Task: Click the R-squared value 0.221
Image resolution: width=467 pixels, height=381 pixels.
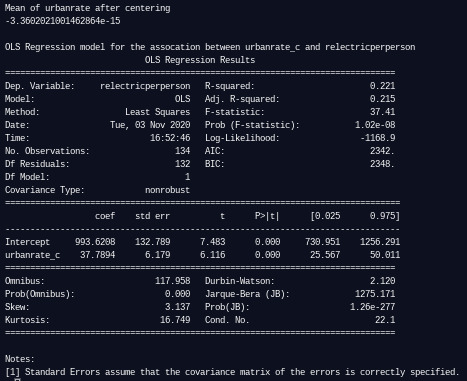Action: click(383, 86)
